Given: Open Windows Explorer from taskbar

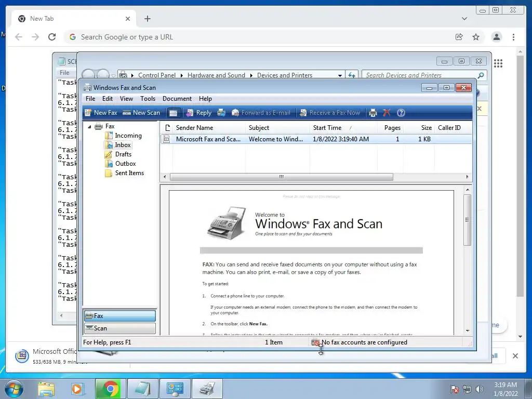Looking at the screenshot, I should click(x=46, y=389).
